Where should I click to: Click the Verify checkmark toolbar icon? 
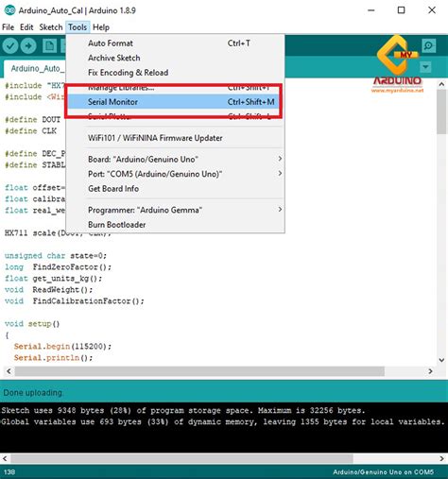point(10,46)
